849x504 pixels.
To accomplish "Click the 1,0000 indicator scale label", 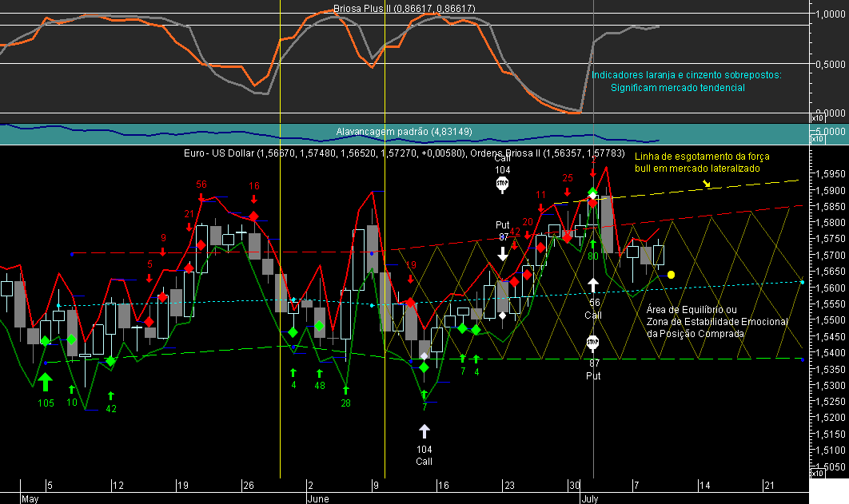I will click(x=830, y=14).
